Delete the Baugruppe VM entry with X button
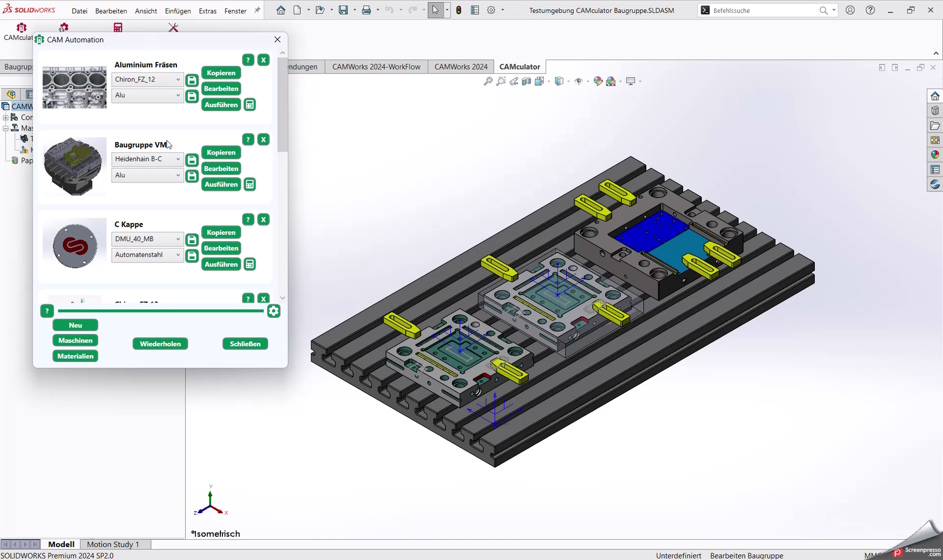The height and width of the screenshot is (560, 943). coord(264,139)
